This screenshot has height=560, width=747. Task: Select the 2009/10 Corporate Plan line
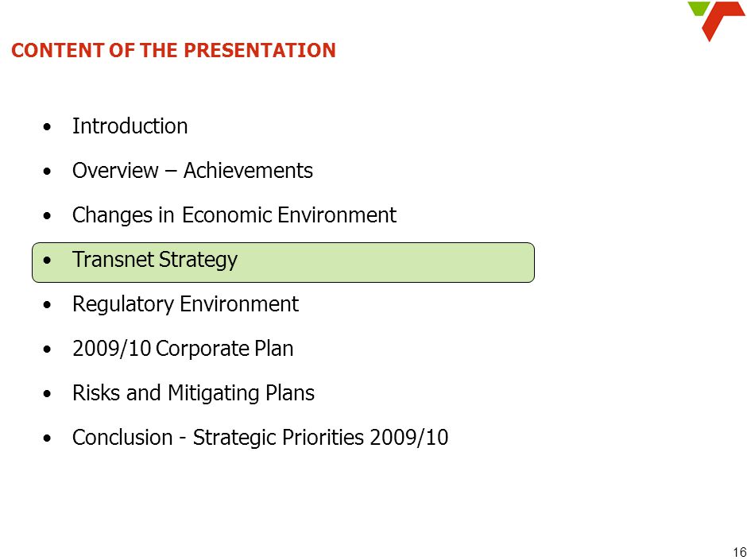183,348
